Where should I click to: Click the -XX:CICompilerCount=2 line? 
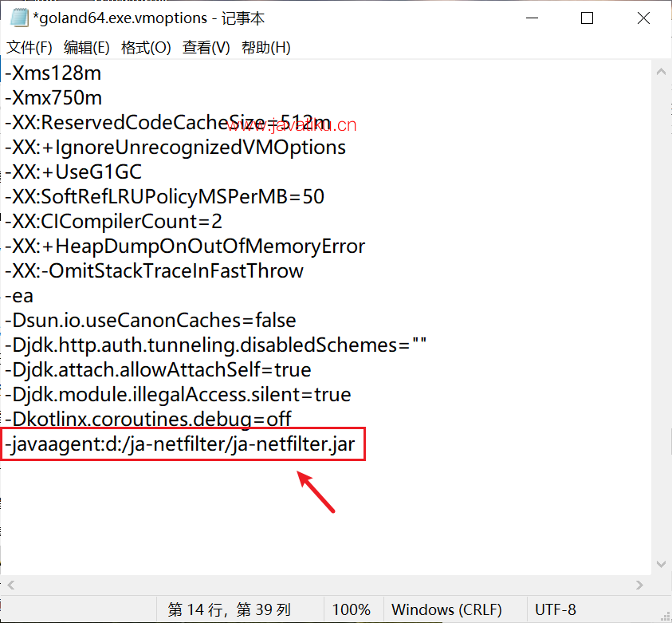pos(113,221)
